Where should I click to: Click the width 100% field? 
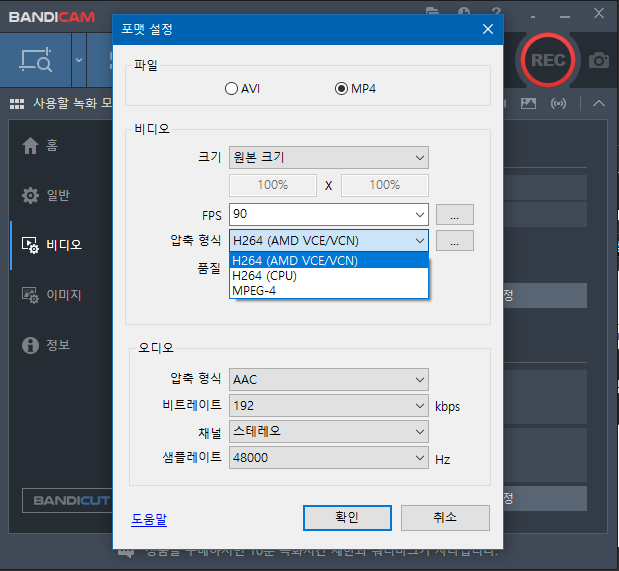click(x=273, y=185)
